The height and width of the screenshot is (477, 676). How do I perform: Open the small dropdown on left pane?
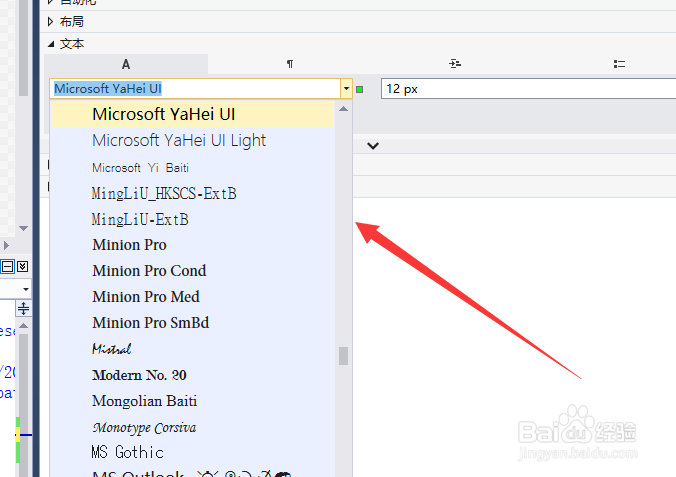click(x=26, y=289)
